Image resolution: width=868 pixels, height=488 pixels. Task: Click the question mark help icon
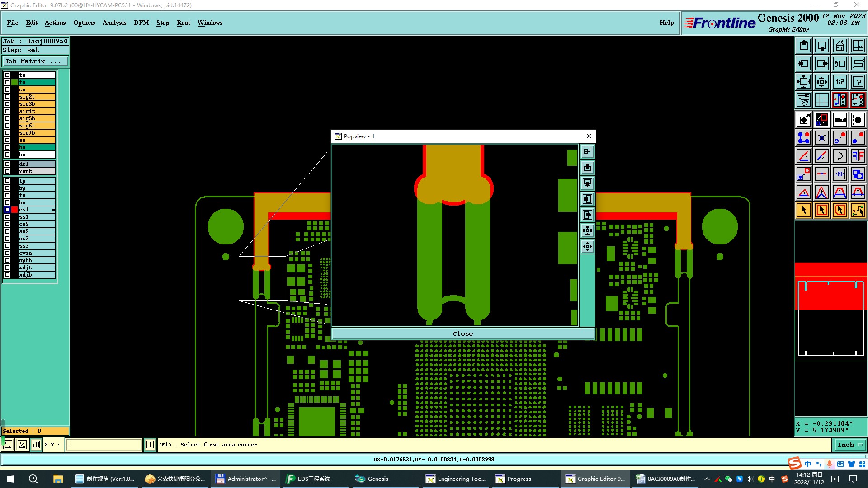[x=858, y=82]
